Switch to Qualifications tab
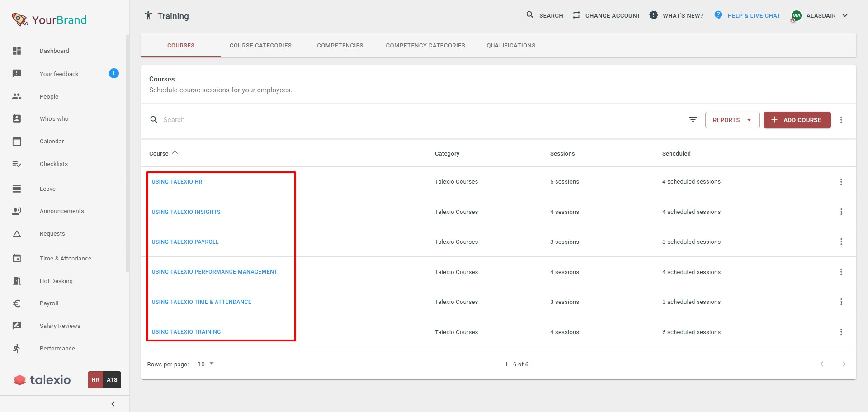The image size is (868, 412). click(511, 45)
